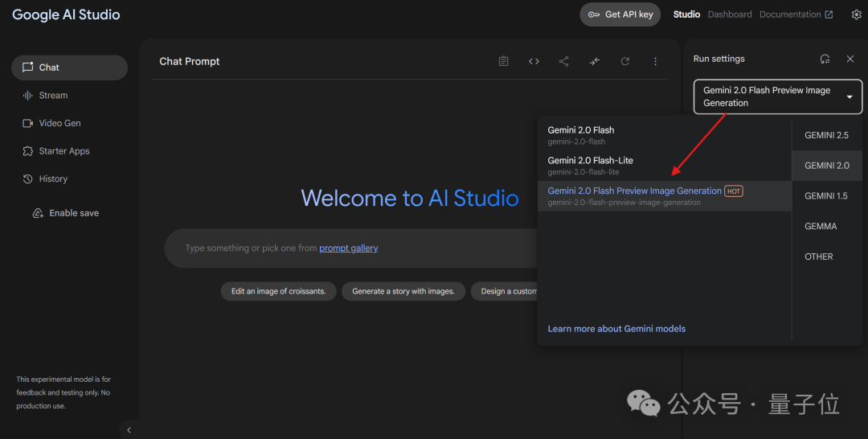This screenshot has height=439, width=868.
Task: Switch to GEMINI 2.5 model category
Action: tap(826, 135)
